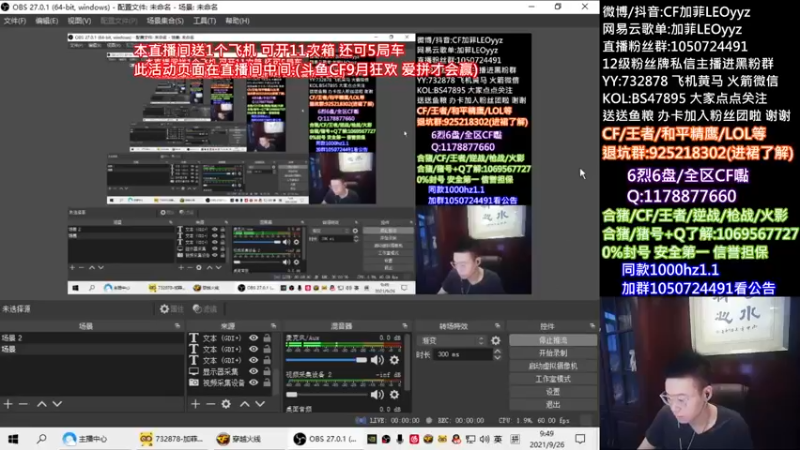Click the 启动虚拟摄像机 button

coord(553,366)
